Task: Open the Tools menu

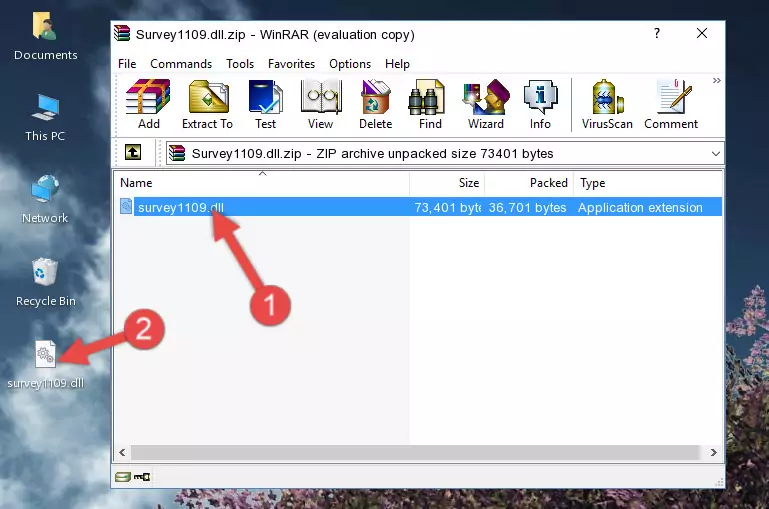Action: (240, 64)
